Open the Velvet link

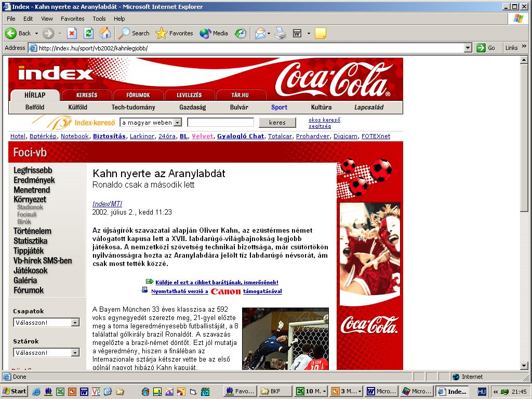203,136
